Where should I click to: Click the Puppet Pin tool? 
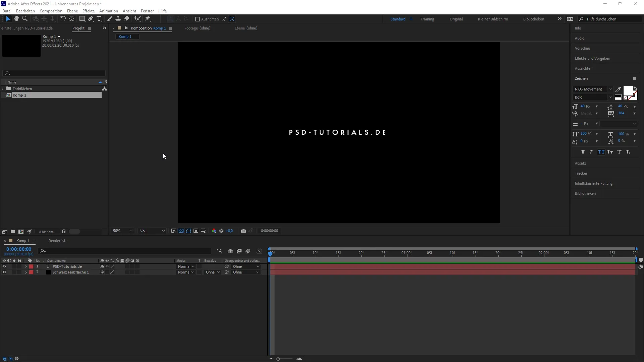coord(148,19)
